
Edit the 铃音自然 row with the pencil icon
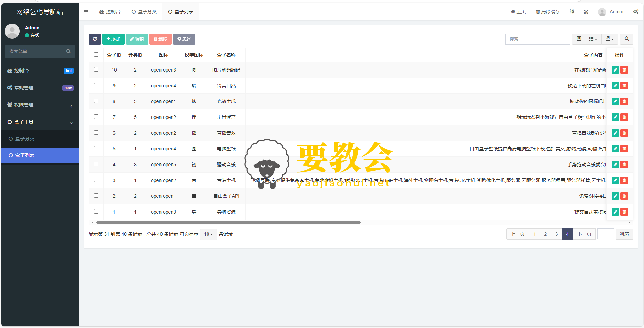coord(615,86)
